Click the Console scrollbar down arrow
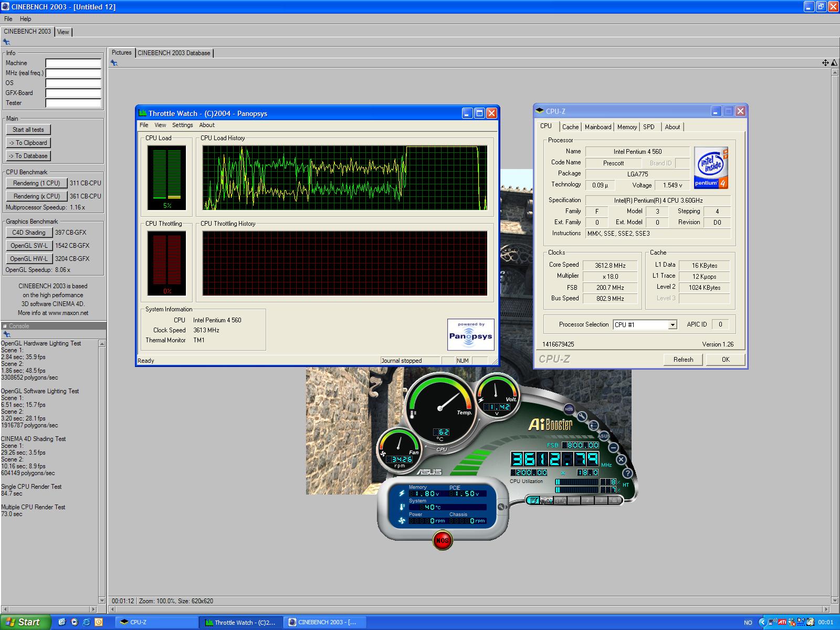The image size is (840, 630). [x=102, y=601]
